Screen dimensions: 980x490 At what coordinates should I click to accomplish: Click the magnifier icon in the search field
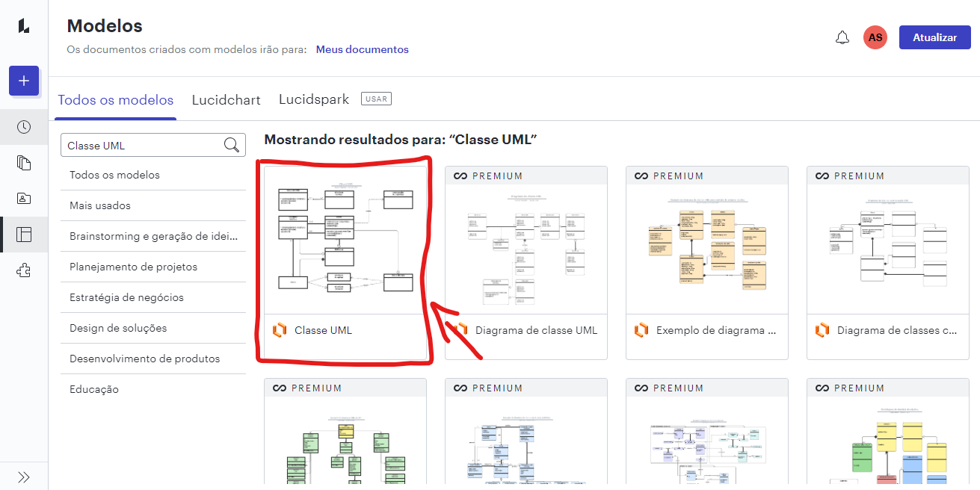tap(232, 144)
